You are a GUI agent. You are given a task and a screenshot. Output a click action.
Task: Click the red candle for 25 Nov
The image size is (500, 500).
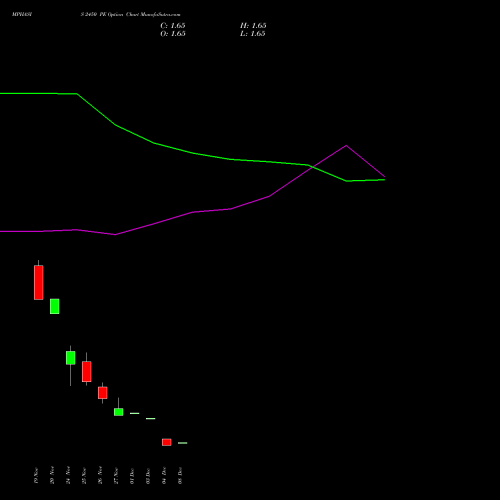click(x=87, y=371)
